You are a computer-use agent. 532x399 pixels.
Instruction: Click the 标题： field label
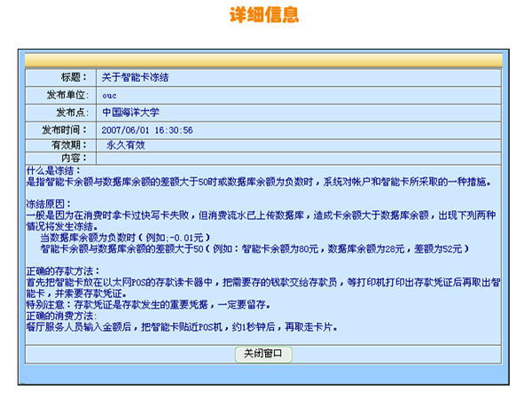tap(74, 77)
